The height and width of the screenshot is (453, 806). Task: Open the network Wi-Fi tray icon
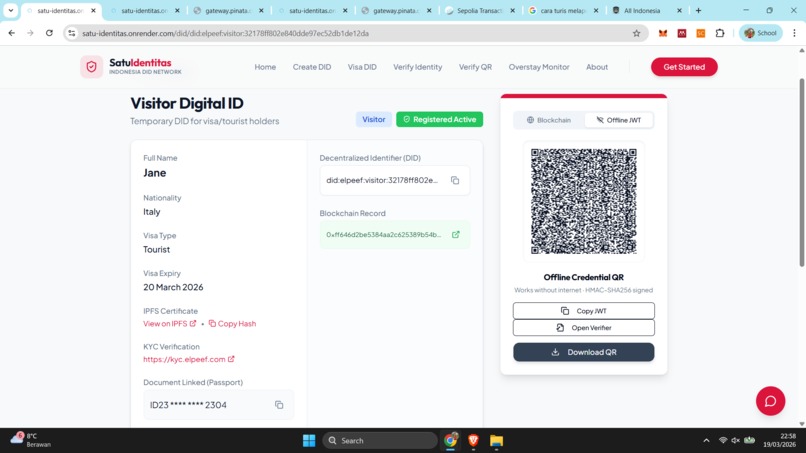723,441
